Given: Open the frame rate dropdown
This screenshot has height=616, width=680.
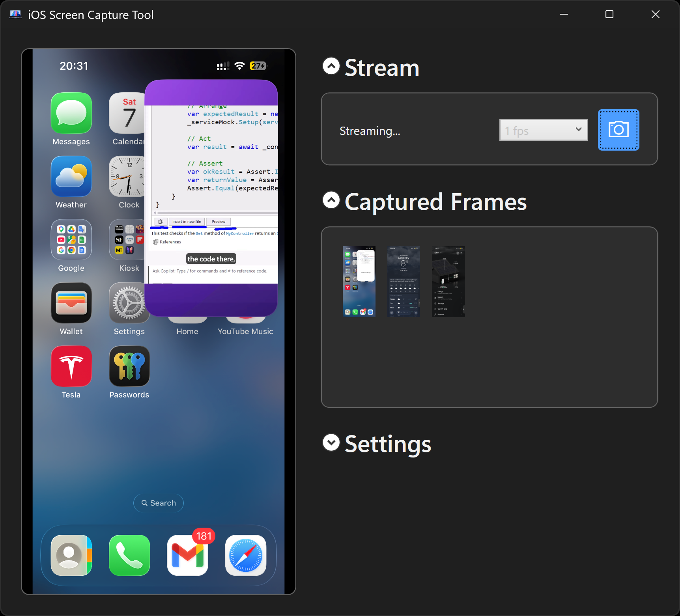Looking at the screenshot, I should click(x=543, y=130).
